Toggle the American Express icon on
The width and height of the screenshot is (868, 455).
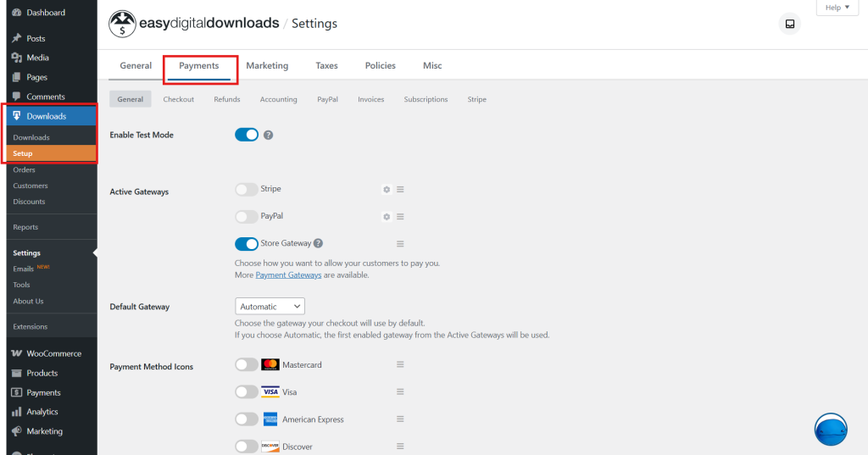coord(247,419)
